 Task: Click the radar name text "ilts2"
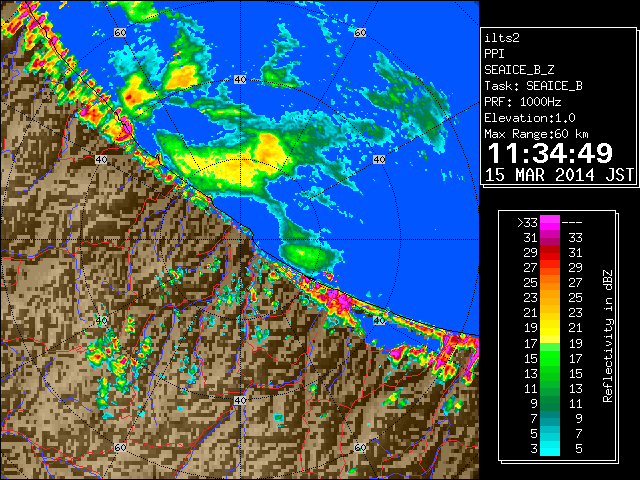(502, 38)
